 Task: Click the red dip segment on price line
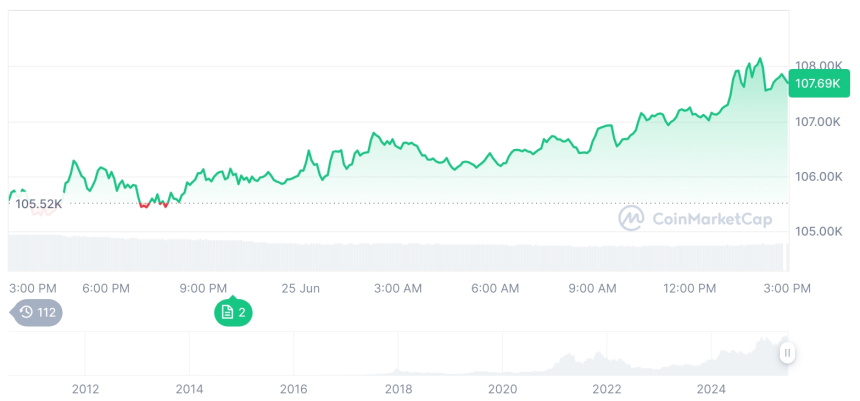[x=146, y=205]
